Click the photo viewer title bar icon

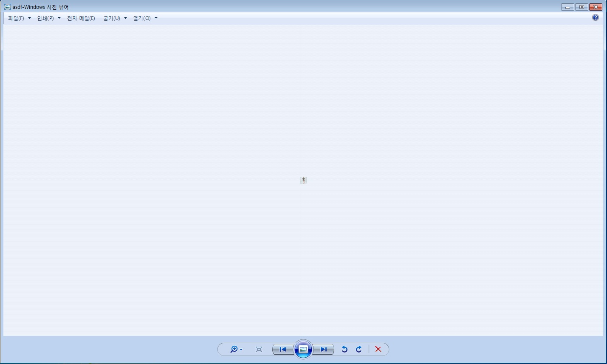(8, 7)
